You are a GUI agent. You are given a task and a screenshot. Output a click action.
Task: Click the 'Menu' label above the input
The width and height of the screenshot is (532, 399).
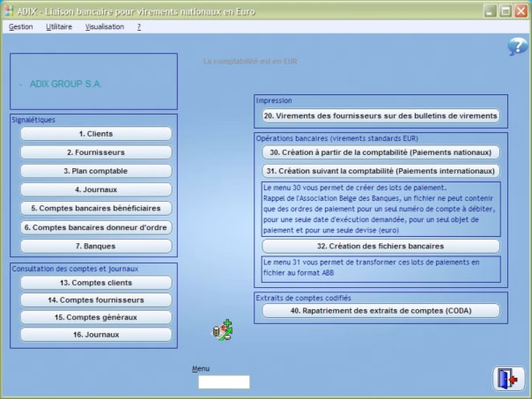pyautogui.click(x=201, y=369)
